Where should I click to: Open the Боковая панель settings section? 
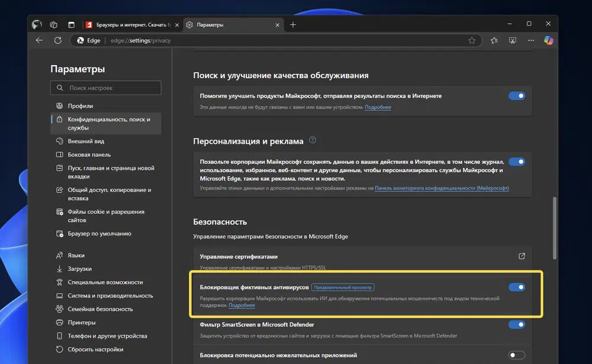[x=106, y=154]
